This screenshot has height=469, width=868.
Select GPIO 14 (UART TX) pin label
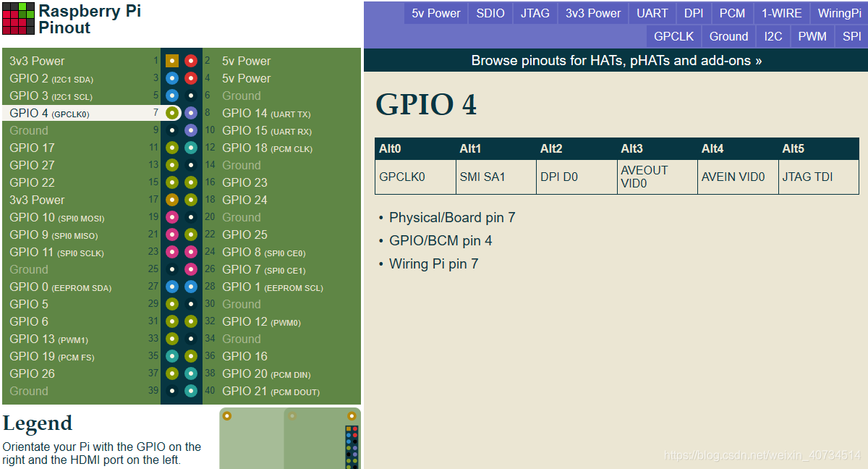click(266, 113)
